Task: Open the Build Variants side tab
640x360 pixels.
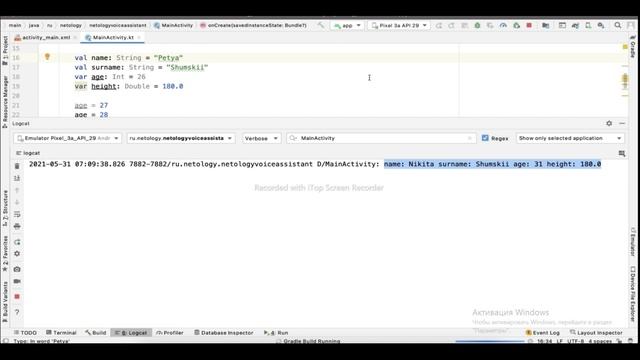Action: coord(5,302)
